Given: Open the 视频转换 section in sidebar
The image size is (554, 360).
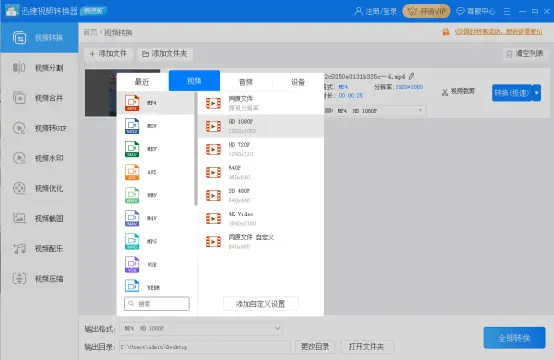Looking at the screenshot, I should (39, 38).
